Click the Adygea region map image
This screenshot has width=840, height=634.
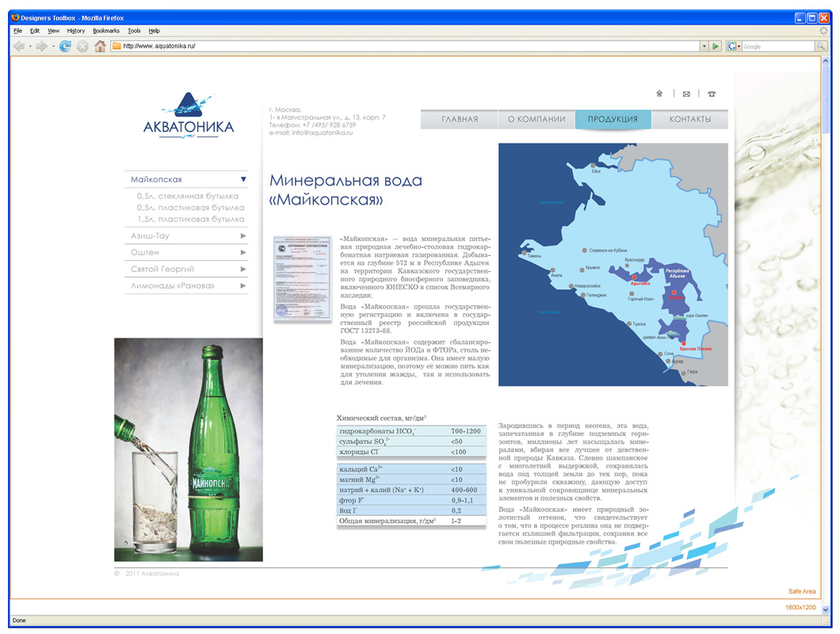pos(613,265)
